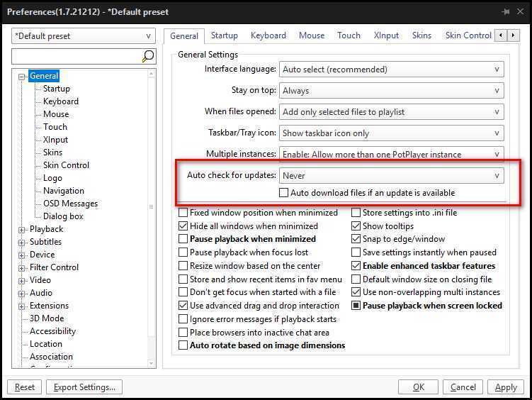Screen dimensions: 532x400
Task: Expand the Extensions tree node
Action: 21,306
